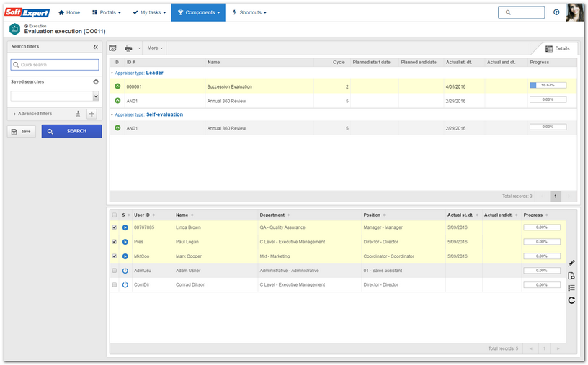Screen dimensions: 588x365
Task: Open the print options dropdown arrow
Action: point(139,48)
